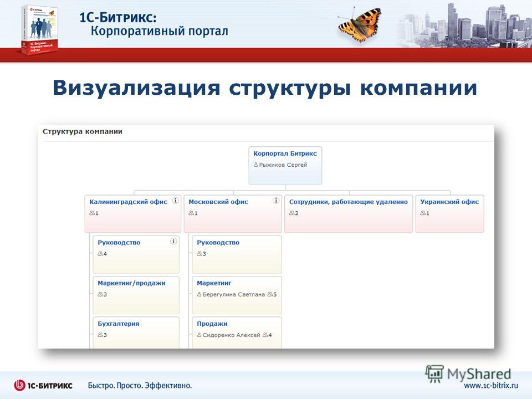
Task: Open the Продажи department
Action: [212, 324]
